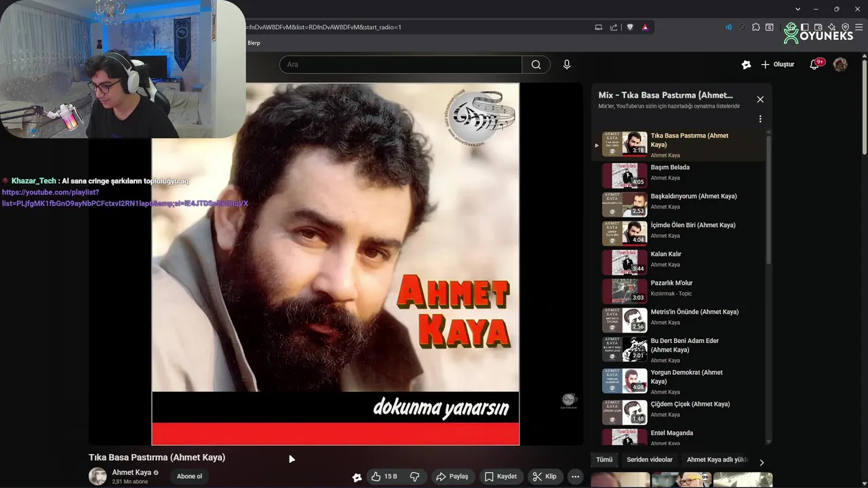The height and width of the screenshot is (488, 868).
Task: Select Metris'in Önünde in the playlist
Action: tap(678, 319)
